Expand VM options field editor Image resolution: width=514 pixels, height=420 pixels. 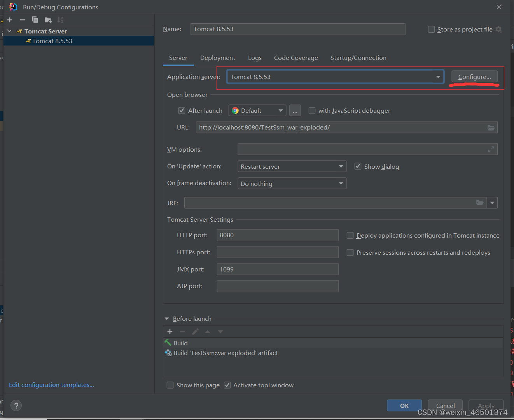pos(491,149)
